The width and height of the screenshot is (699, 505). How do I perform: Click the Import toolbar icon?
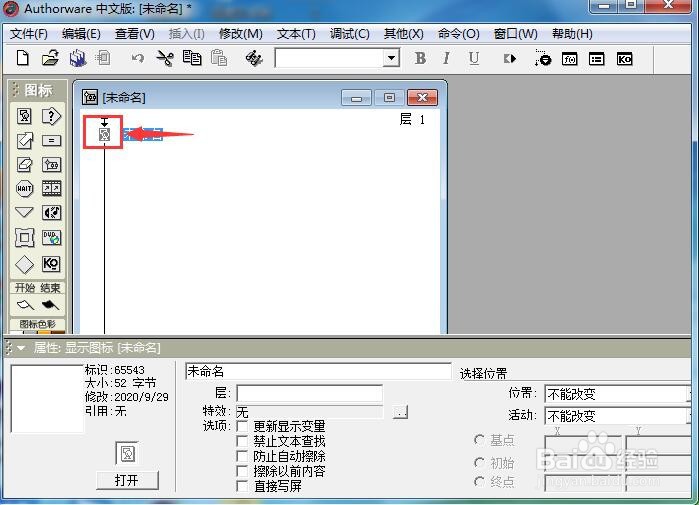(x=103, y=58)
